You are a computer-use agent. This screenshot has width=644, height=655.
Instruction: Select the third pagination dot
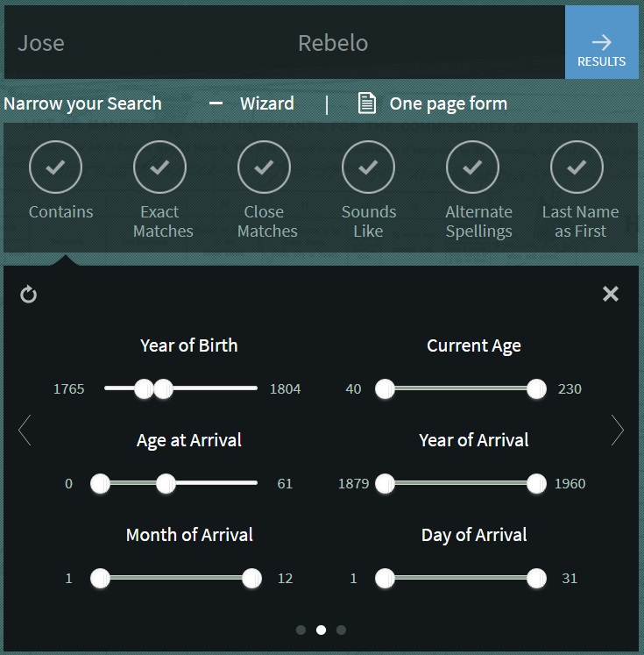pos(341,630)
